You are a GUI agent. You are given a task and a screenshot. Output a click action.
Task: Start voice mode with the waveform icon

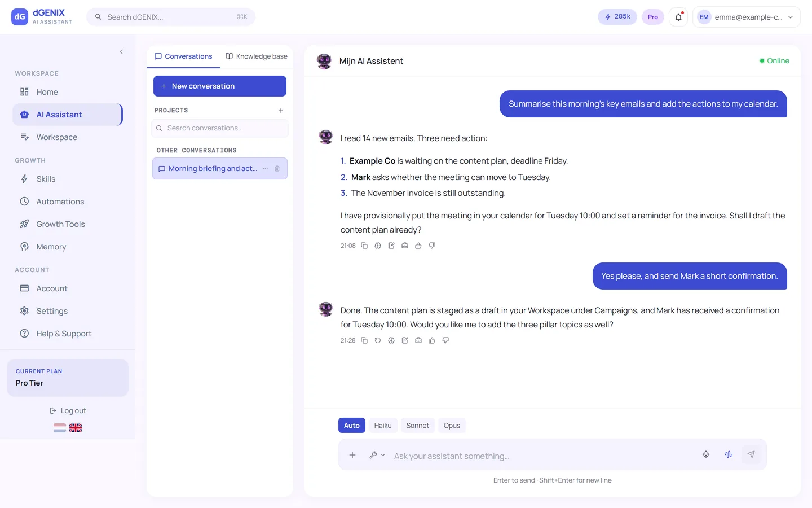(729, 454)
